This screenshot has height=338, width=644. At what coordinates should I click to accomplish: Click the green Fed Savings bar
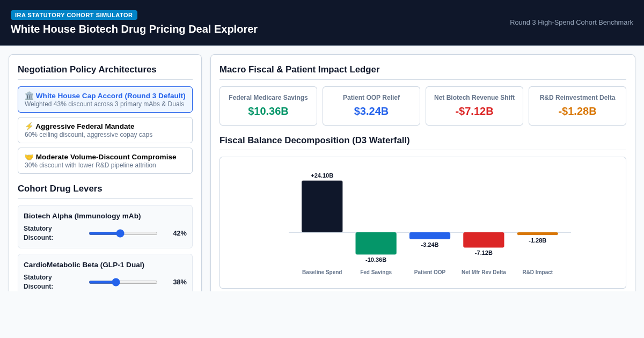tap(376, 244)
